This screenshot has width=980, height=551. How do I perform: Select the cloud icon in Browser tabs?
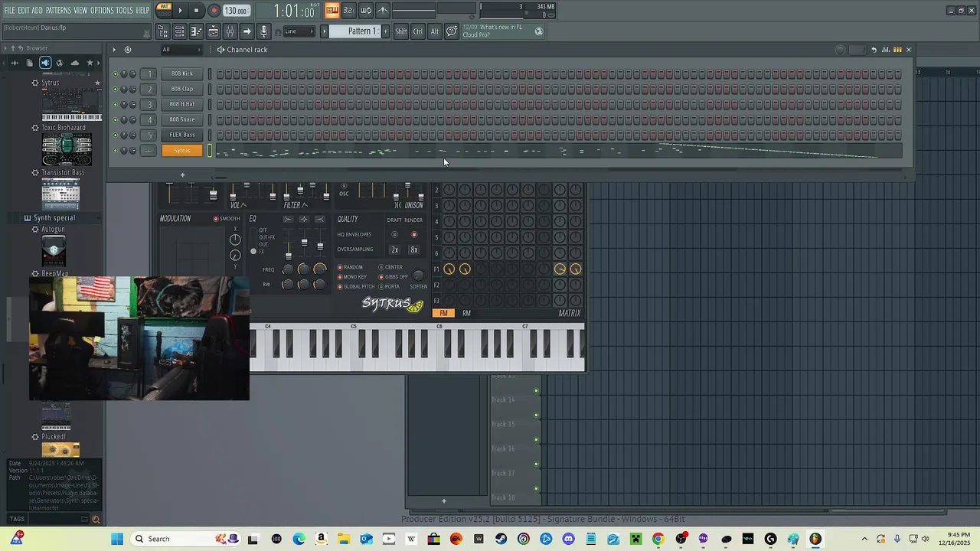(74, 63)
